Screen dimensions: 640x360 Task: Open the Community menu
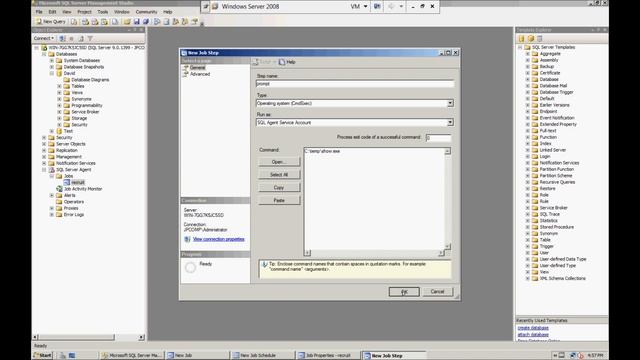coord(146,12)
